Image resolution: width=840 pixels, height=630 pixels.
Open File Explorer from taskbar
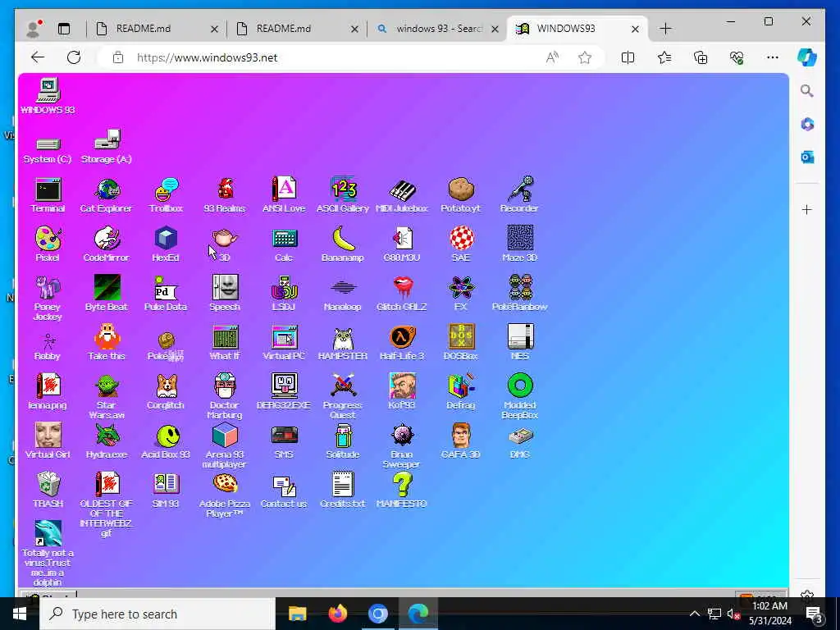297,614
